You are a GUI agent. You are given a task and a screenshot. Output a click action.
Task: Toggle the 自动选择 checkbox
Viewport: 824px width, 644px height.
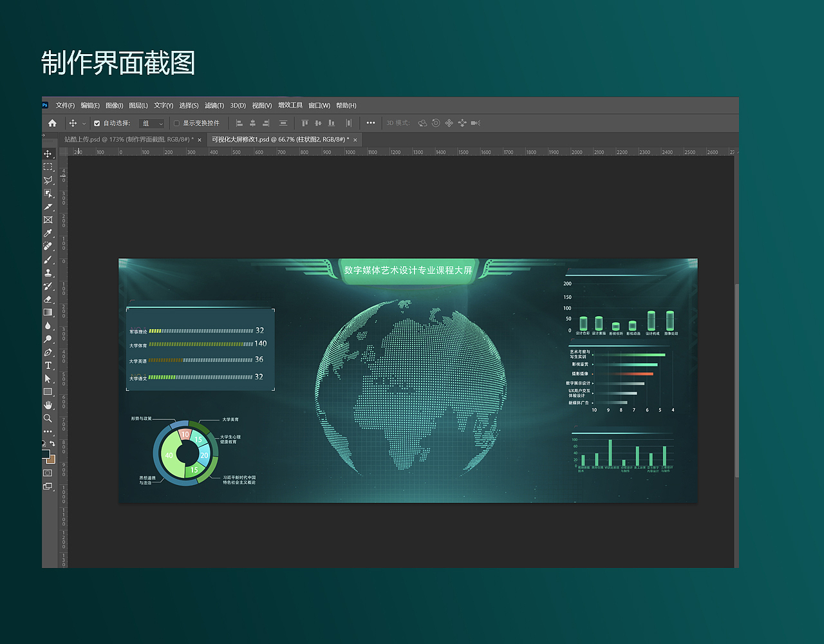pos(97,123)
